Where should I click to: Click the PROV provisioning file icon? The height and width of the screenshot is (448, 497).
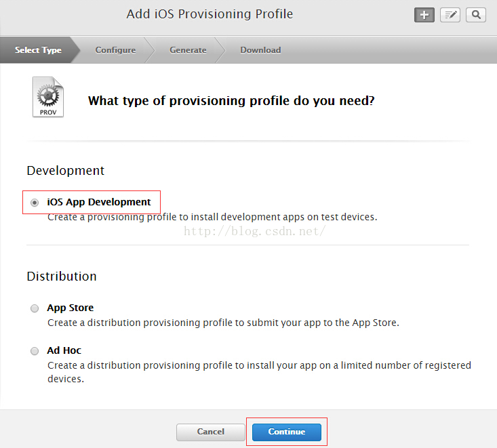[x=48, y=97]
